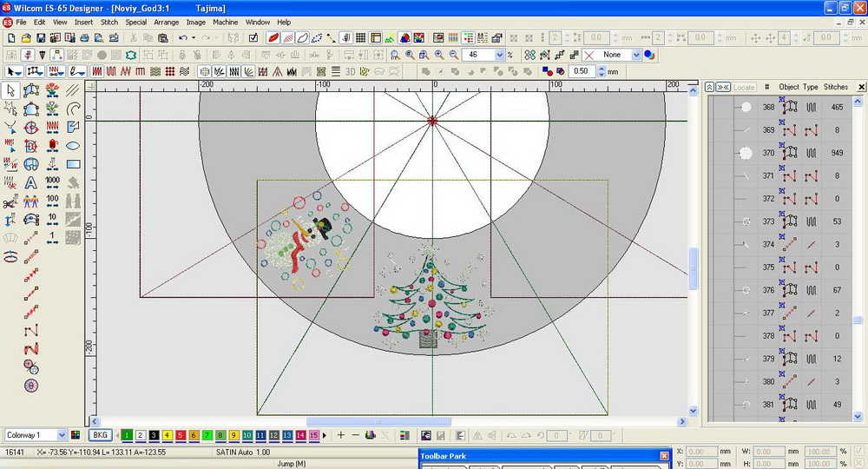Open the Stitch menu
This screenshot has height=469, width=868.
(x=109, y=23)
